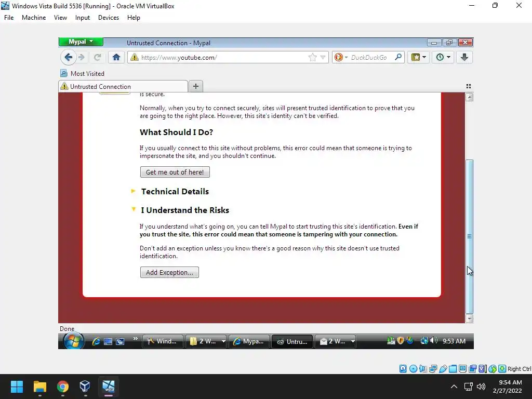Screen dimensions: 532x399
Task: Open the VirtualBox Devices menu
Action: point(109,18)
